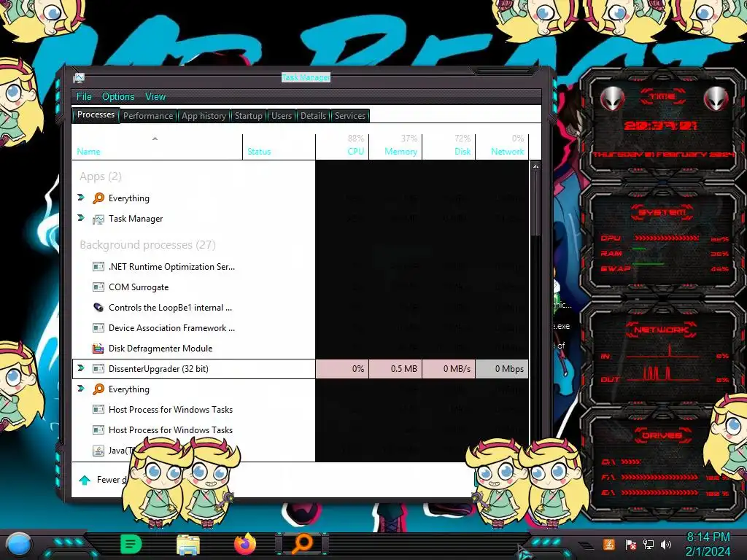Open the View menu
The height and width of the screenshot is (560, 747).
pyautogui.click(x=155, y=97)
